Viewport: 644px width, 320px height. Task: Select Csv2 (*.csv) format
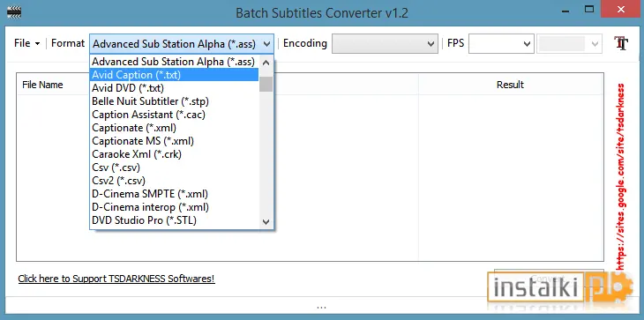pos(174,181)
